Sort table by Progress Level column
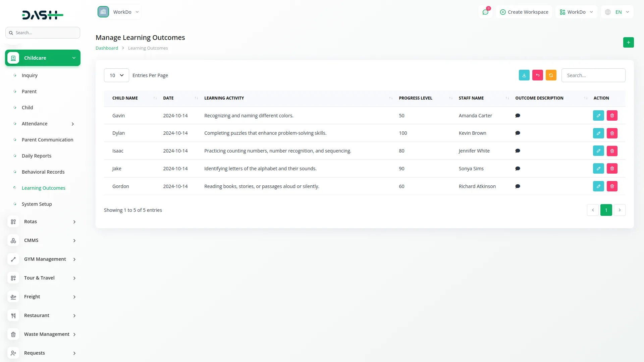 tap(415, 98)
